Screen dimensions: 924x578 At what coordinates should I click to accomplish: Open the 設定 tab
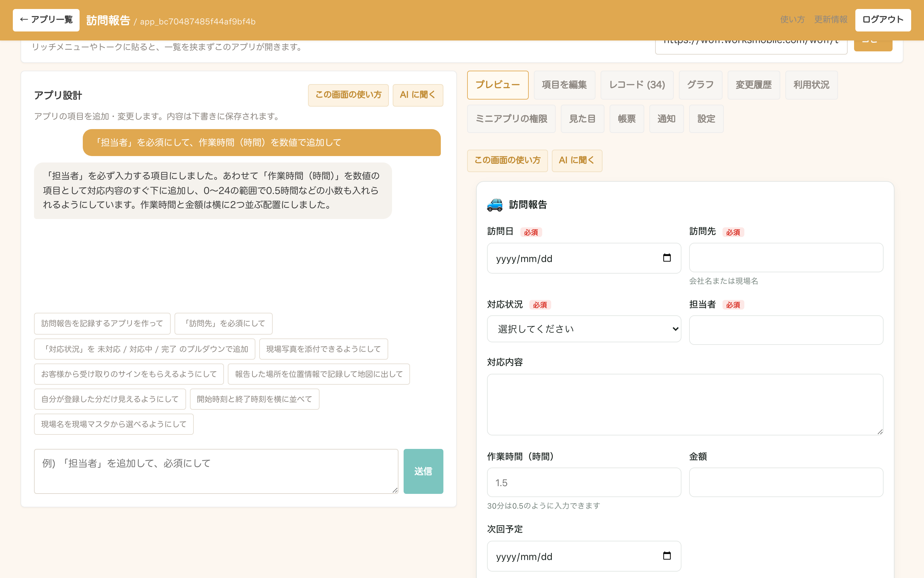point(706,119)
